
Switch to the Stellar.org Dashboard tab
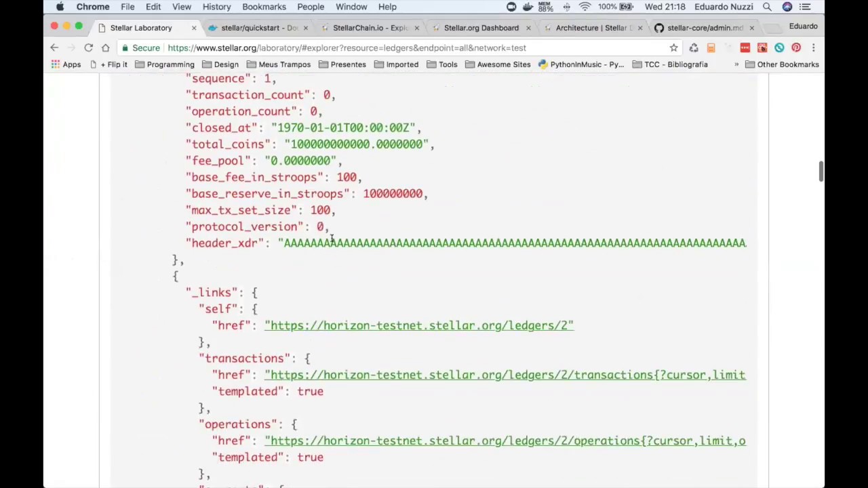click(x=481, y=28)
